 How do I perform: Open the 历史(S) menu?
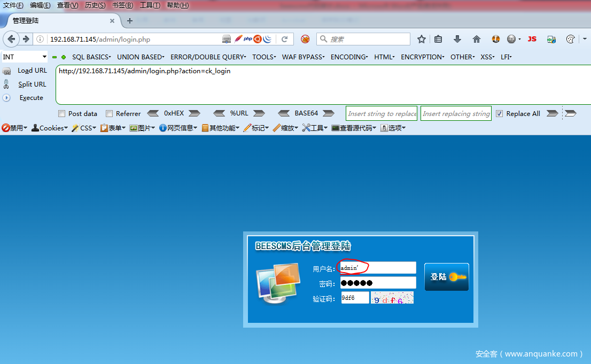(95, 5)
